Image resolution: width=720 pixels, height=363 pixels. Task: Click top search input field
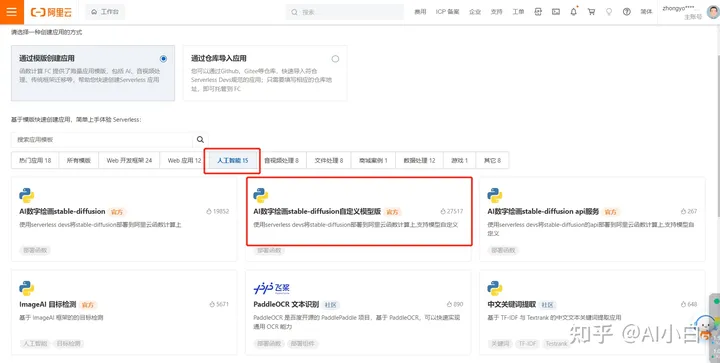[344, 12]
